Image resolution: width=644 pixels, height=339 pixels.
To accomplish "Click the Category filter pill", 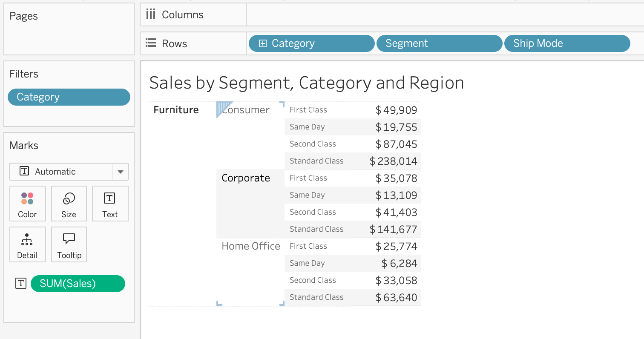I will tap(69, 97).
